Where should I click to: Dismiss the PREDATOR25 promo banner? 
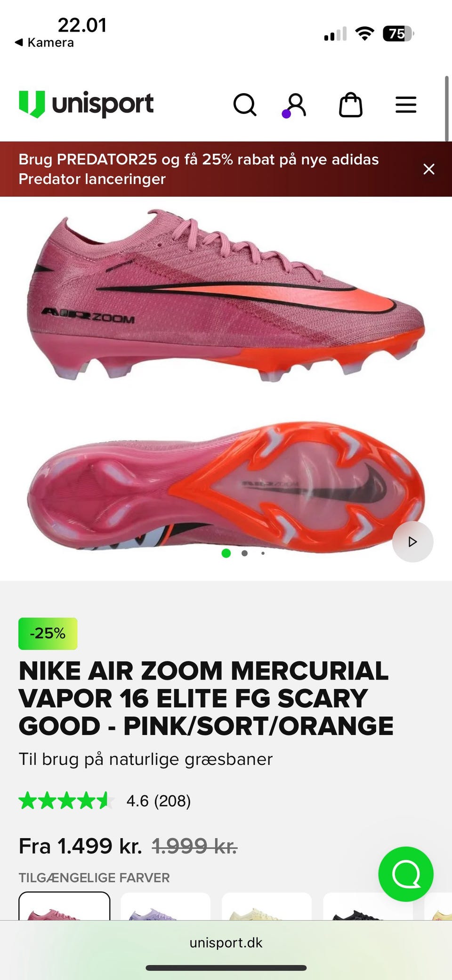[428, 169]
